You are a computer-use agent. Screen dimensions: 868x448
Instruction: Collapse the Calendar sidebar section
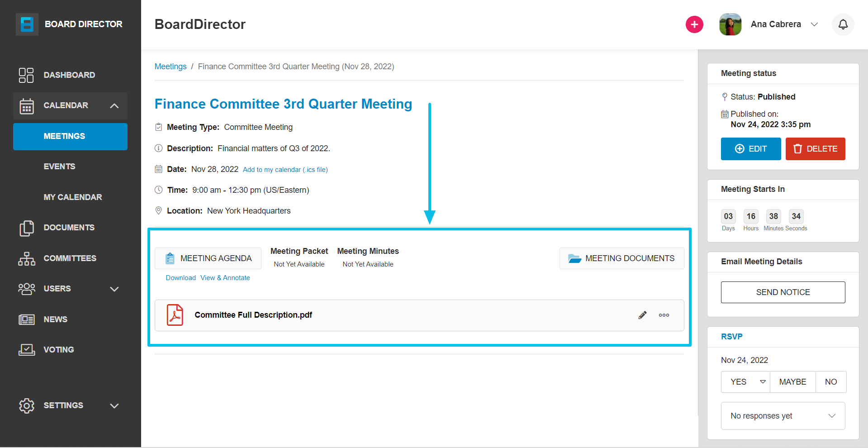pos(114,105)
